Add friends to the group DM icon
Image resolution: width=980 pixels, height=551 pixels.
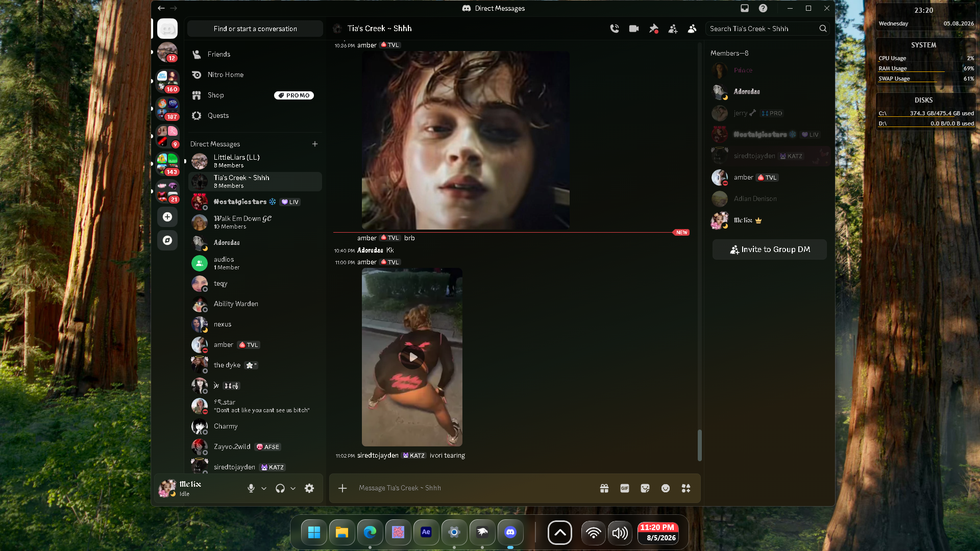tap(673, 29)
